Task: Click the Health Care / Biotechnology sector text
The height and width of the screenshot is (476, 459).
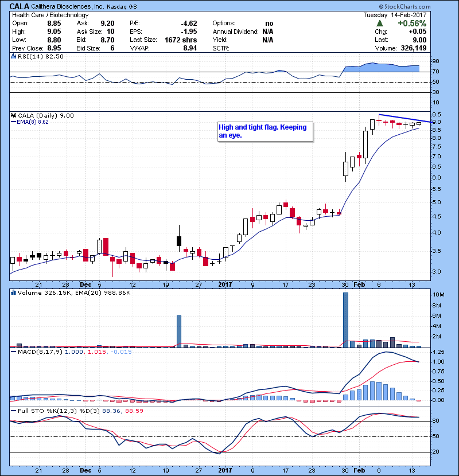Action: [50, 15]
